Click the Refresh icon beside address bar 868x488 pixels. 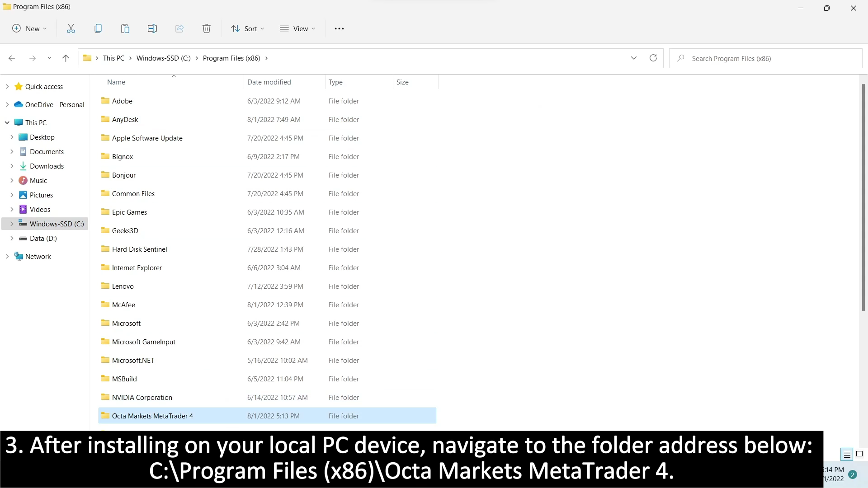pyautogui.click(x=653, y=58)
